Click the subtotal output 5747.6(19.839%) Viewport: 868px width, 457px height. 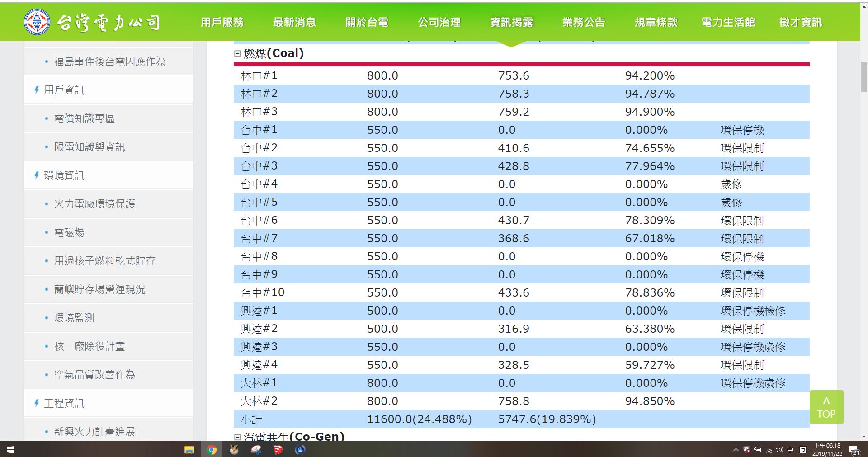click(547, 419)
